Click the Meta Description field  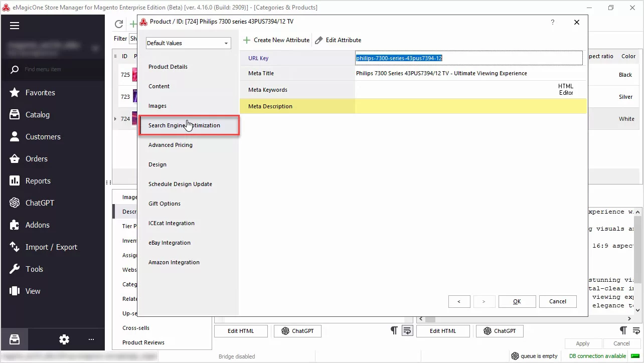(470, 106)
